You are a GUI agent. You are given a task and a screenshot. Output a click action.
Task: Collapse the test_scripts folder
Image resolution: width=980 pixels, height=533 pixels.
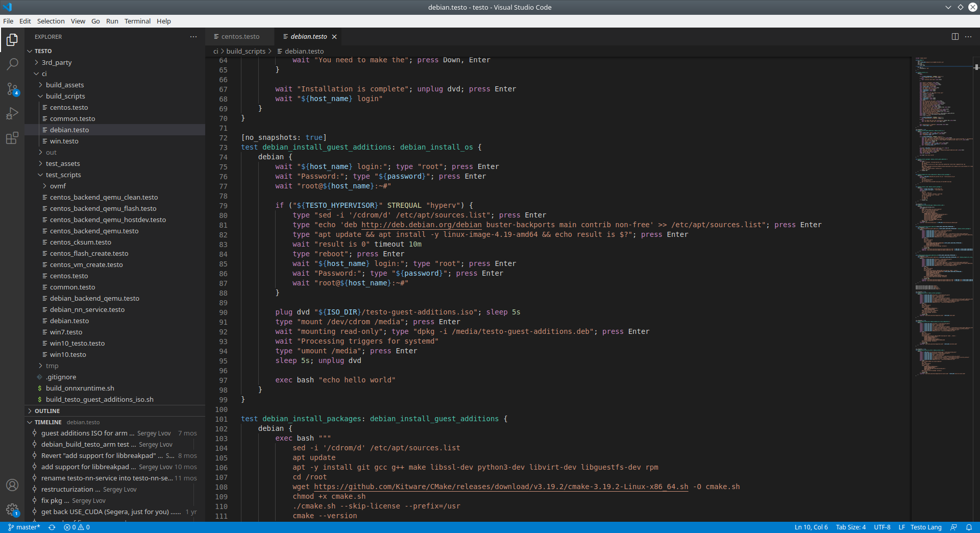tap(115, 175)
